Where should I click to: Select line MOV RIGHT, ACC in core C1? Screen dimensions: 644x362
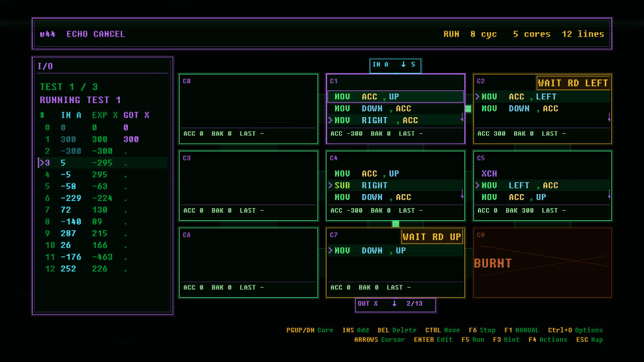click(395, 120)
